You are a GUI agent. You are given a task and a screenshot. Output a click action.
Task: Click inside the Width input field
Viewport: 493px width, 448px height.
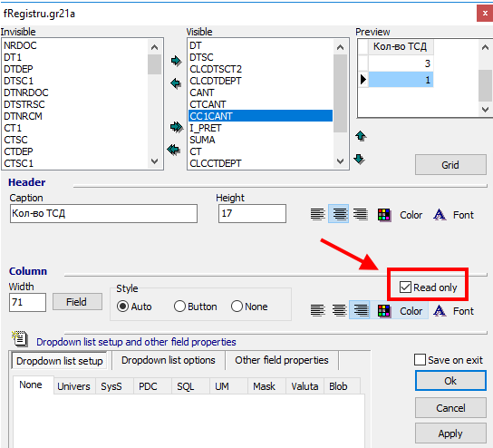[28, 302]
